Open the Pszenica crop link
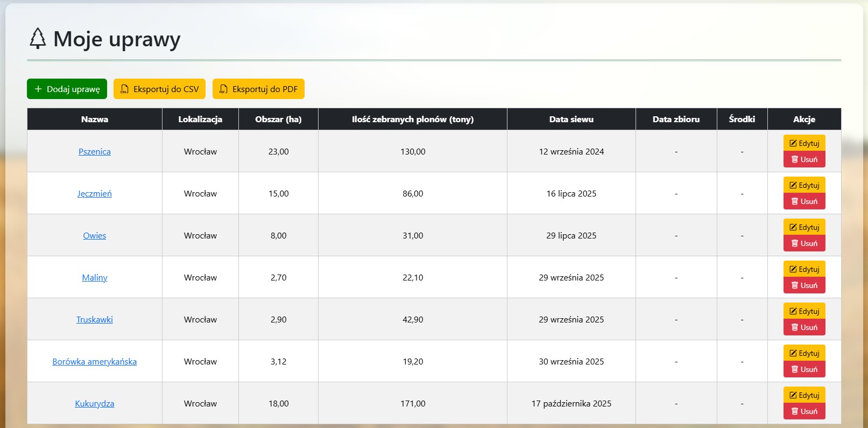The image size is (868, 428). (95, 152)
